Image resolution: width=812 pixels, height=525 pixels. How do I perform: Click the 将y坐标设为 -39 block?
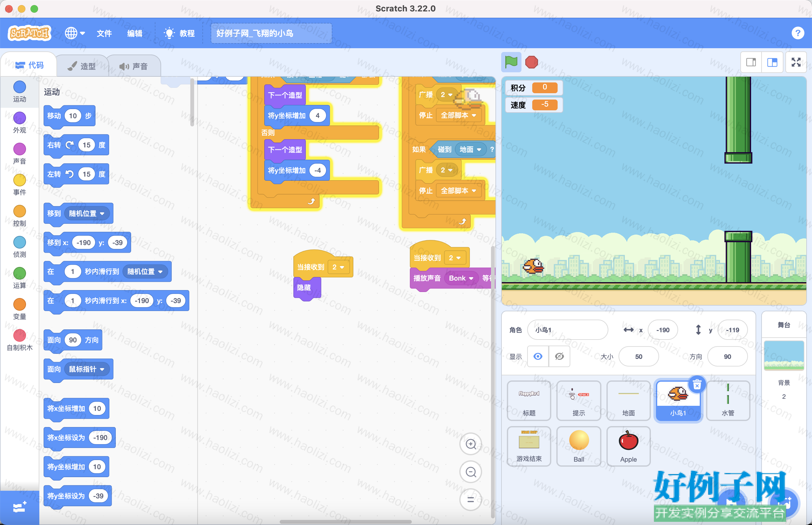point(77,496)
